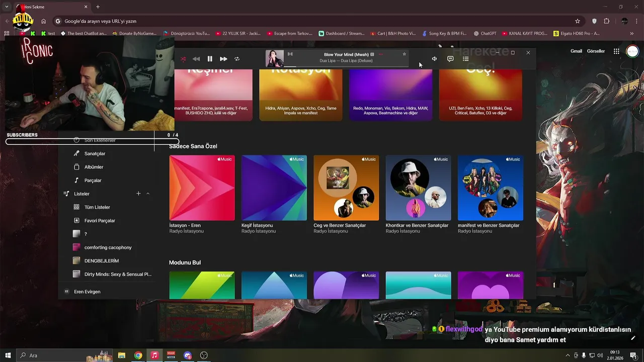Viewport: 644px width, 362px height.
Task: Pause the playing song
Action: coord(210,59)
